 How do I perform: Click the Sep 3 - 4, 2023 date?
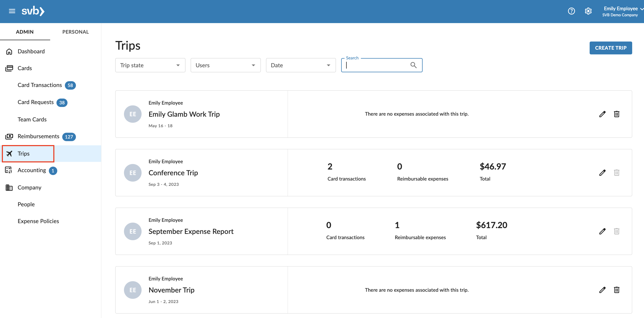click(164, 184)
